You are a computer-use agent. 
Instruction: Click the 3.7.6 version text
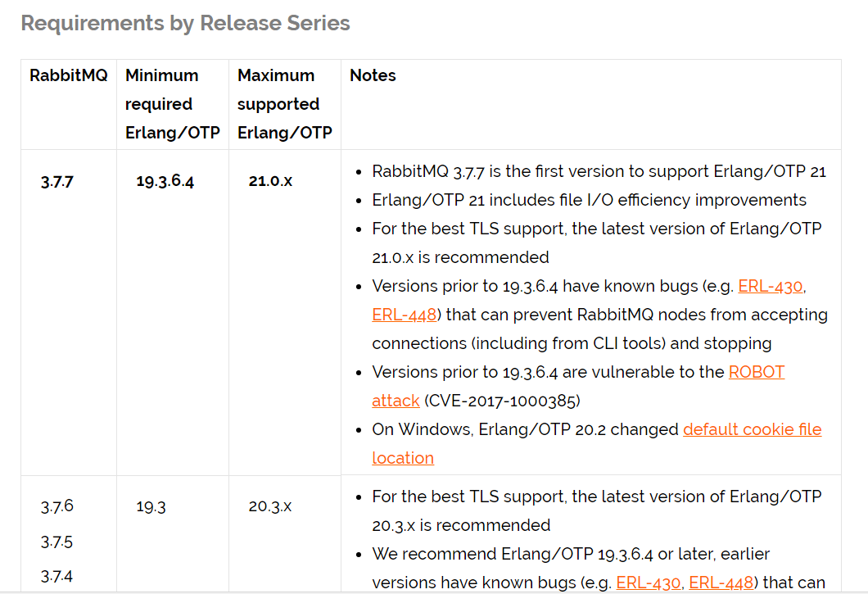tap(57, 506)
